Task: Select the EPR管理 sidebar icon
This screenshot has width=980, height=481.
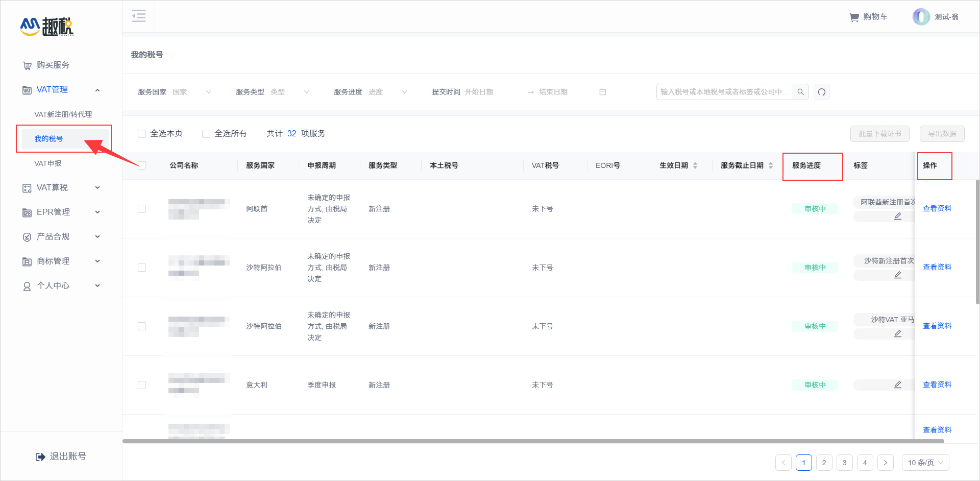Action: pyautogui.click(x=27, y=212)
